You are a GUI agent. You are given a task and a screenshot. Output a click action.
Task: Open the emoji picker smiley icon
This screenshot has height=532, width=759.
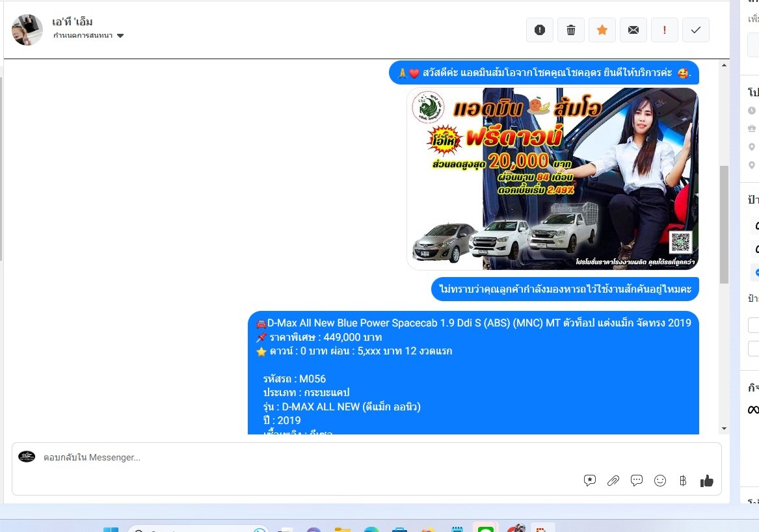[659, 480]
